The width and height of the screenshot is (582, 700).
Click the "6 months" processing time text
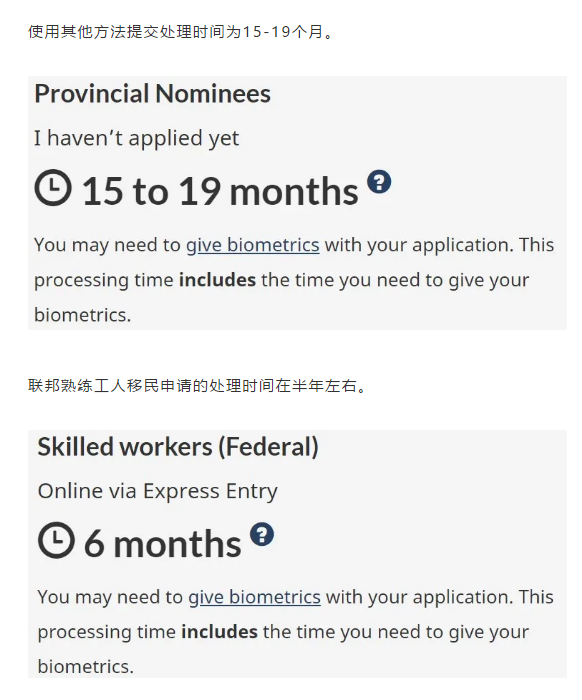pos(163,543)
